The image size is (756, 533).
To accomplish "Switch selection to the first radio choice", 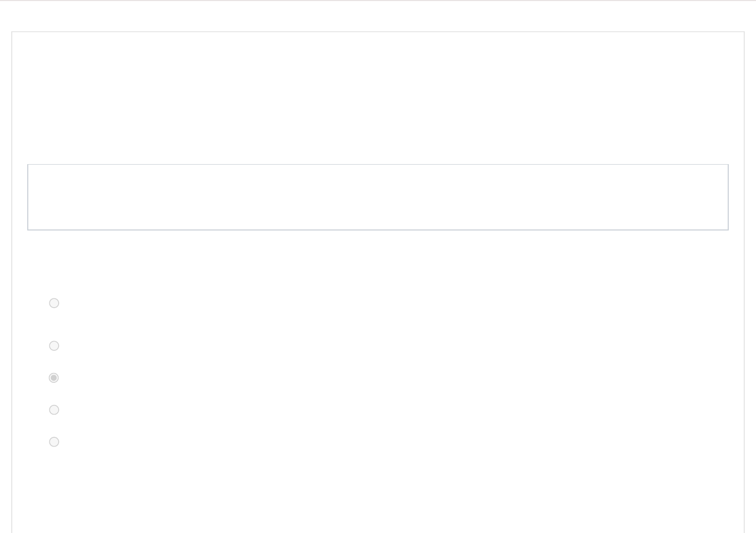I will (x=54, y=303).
